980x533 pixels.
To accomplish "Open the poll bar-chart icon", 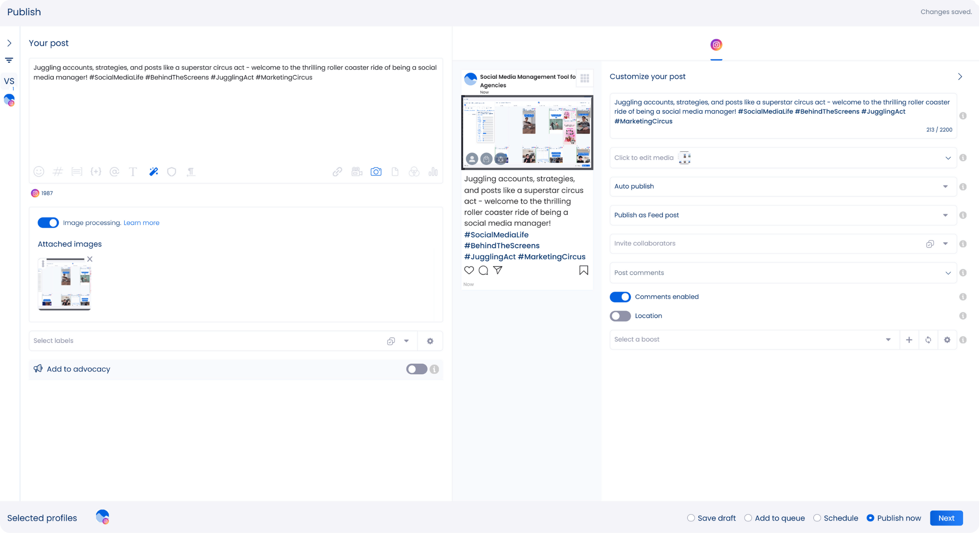I will (x=433, y=172).
